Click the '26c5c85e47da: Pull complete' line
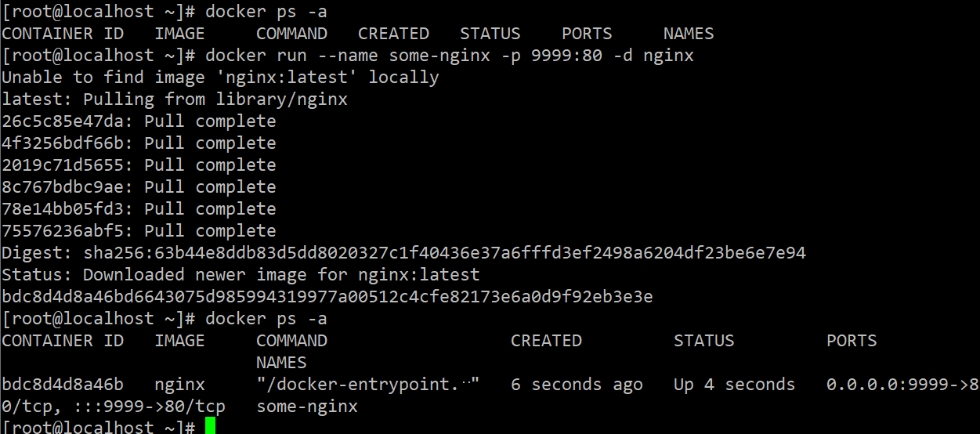The image size is (980, 434). (139, 121)
